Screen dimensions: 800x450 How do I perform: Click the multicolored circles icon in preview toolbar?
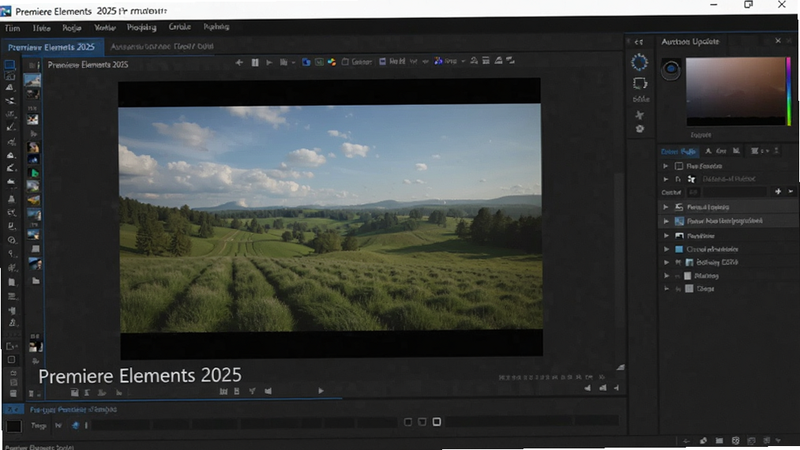(x=332, y=62)
